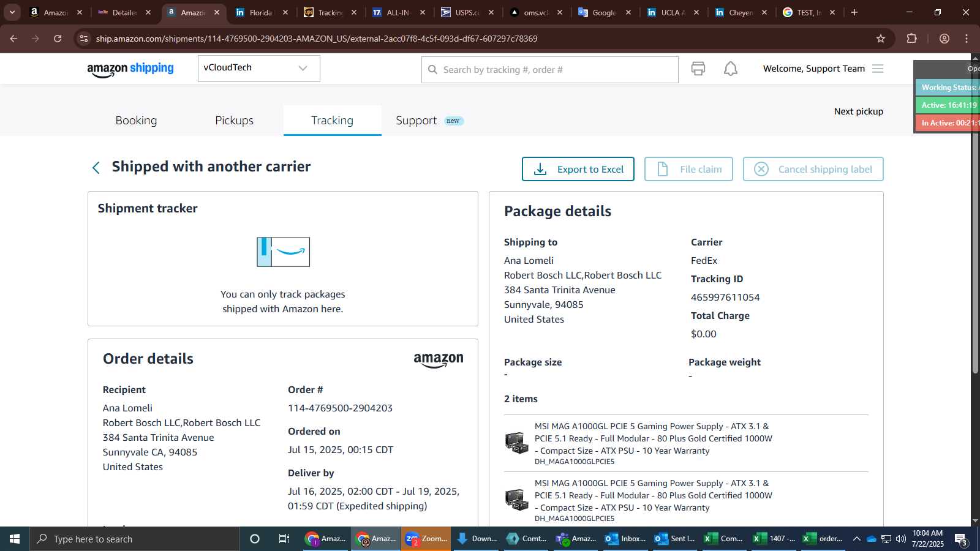This screenshot has width=980, height=551.
Task: Switch to ALL-IN browser tab
Action: (x=398, y=12)
